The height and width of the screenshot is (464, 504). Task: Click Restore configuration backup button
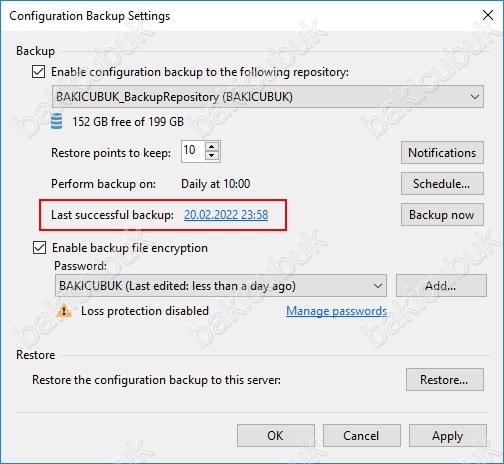click(445, 380)
